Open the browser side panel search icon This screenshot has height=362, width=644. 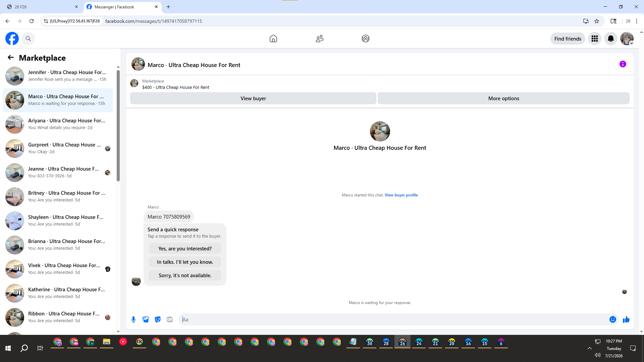click(613, 21)
